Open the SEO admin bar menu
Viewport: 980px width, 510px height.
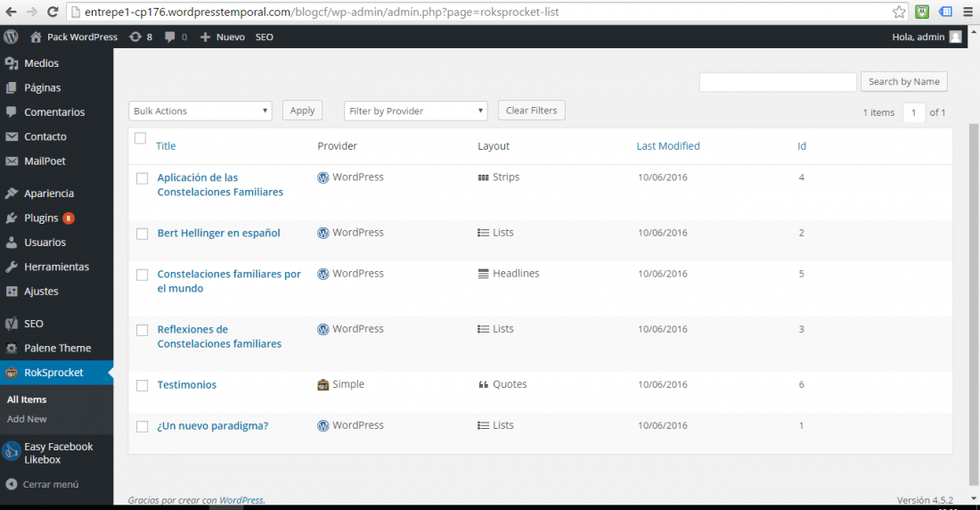(x=265, y=37)
